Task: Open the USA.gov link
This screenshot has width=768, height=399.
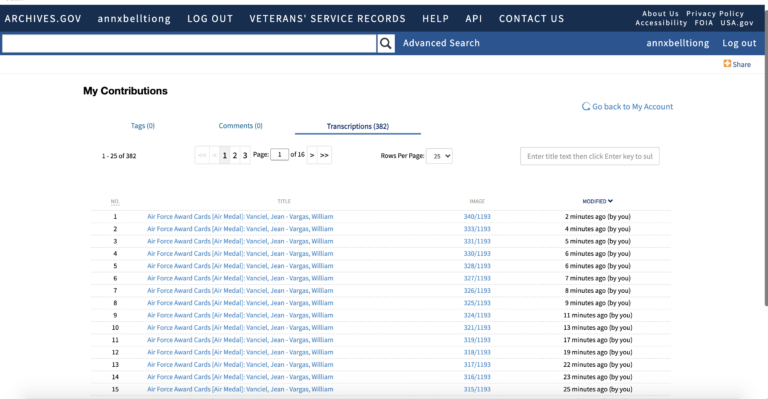Action: [737, 23]
